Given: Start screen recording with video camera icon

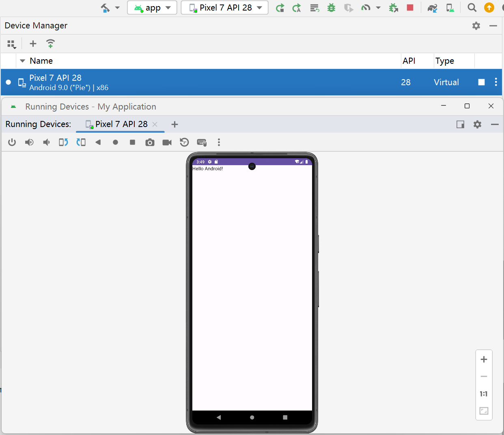Looking at the screenshot, I should 167,142.
